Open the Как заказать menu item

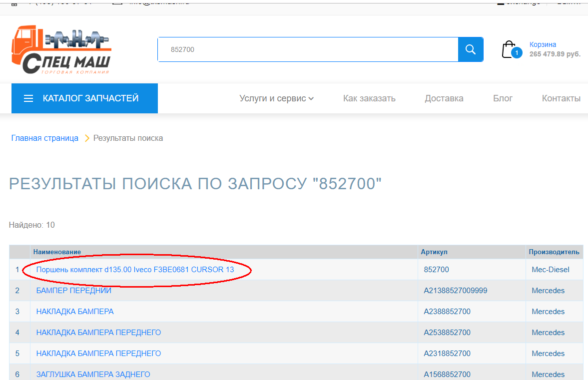tap(369, 98)
